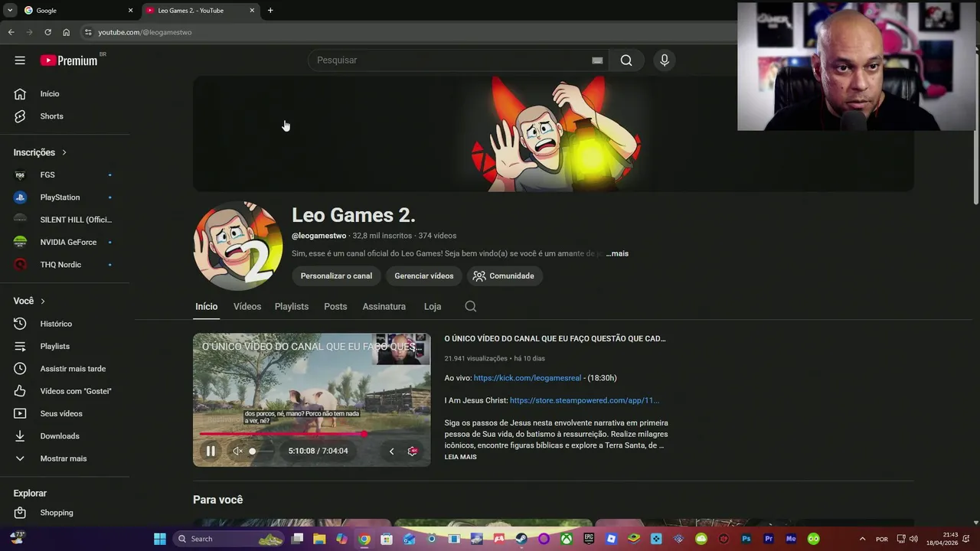
Task: Open Steam from the taskbar
Action: [x=521, y=539]
